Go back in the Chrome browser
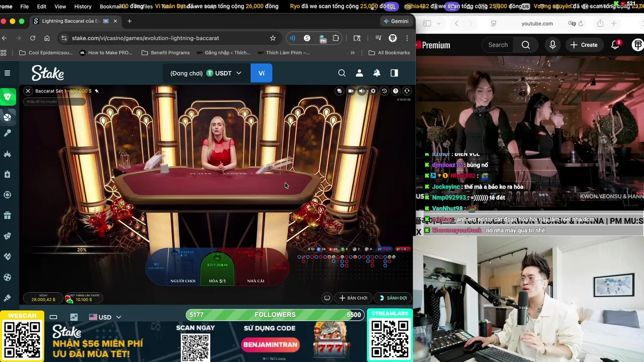Image resolution: width=644 pixels, height=362 pixels. point(4,38)
